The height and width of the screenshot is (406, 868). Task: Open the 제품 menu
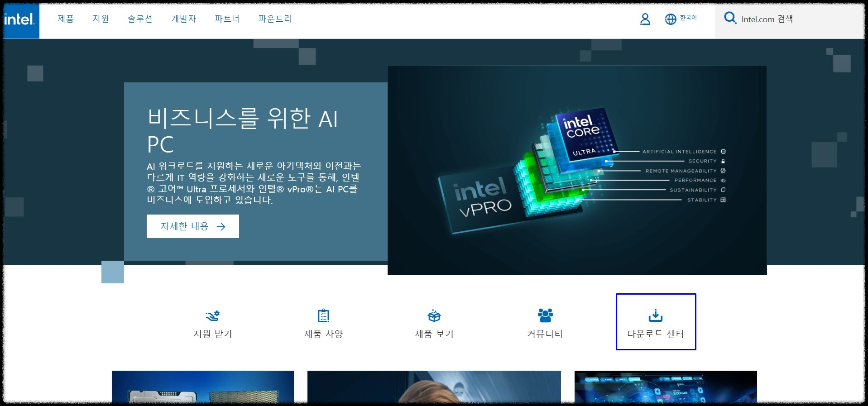(66, 19)
